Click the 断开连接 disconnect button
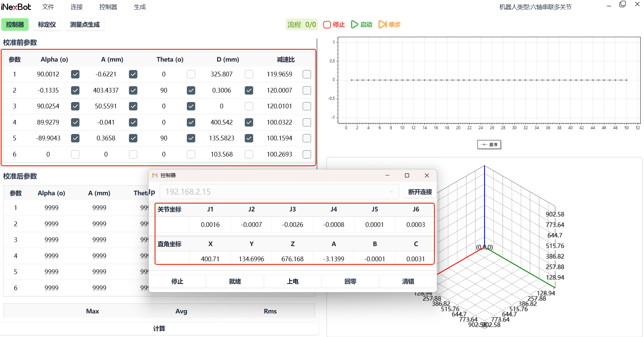Viewport: 644px width, 337px height. tap(420, 192)
